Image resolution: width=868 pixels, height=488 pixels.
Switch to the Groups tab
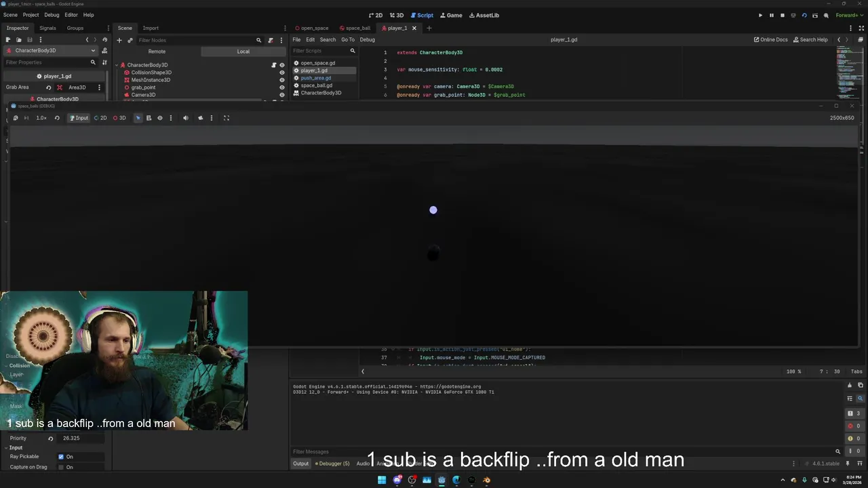[x=75, y=28]
